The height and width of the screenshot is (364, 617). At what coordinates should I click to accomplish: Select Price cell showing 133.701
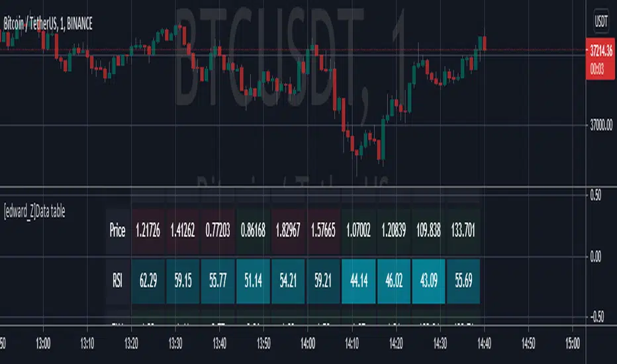[x=463, y=230]
